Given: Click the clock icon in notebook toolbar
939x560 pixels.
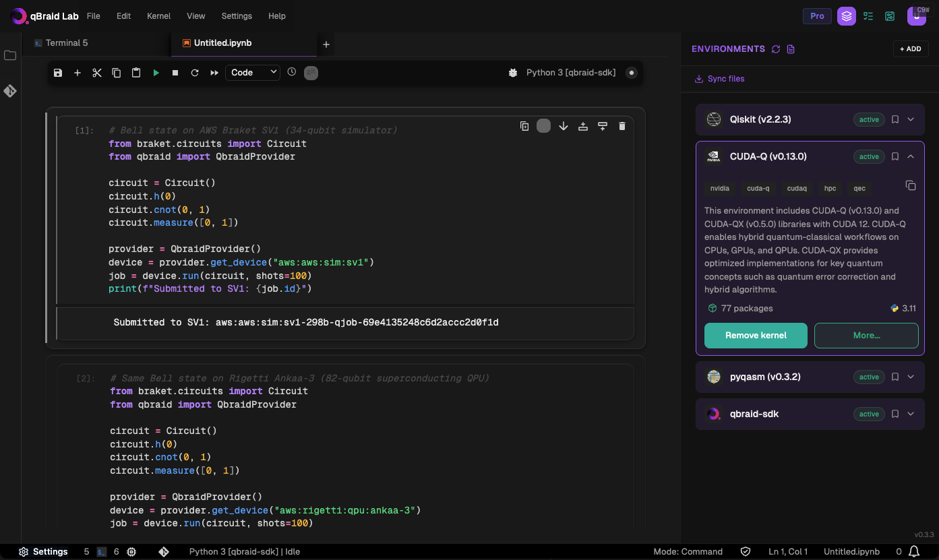Looking at the screenshot, I should pos(291,72).
